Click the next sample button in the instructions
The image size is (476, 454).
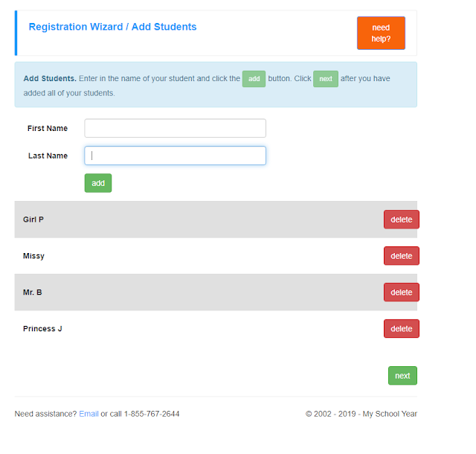point(326,79)
